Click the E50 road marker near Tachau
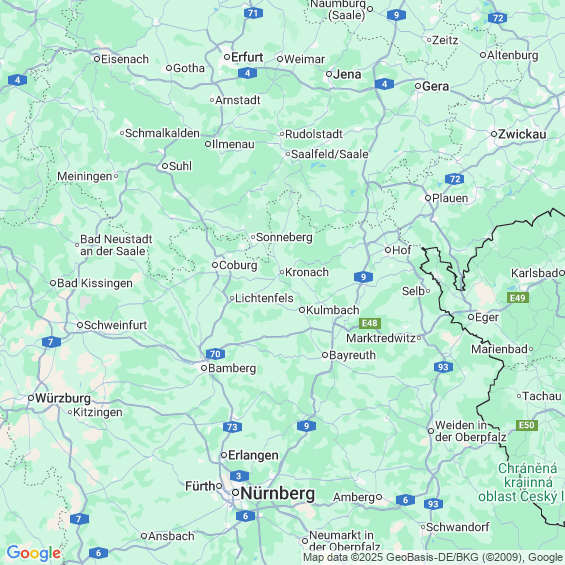 [x=527, y=425]
